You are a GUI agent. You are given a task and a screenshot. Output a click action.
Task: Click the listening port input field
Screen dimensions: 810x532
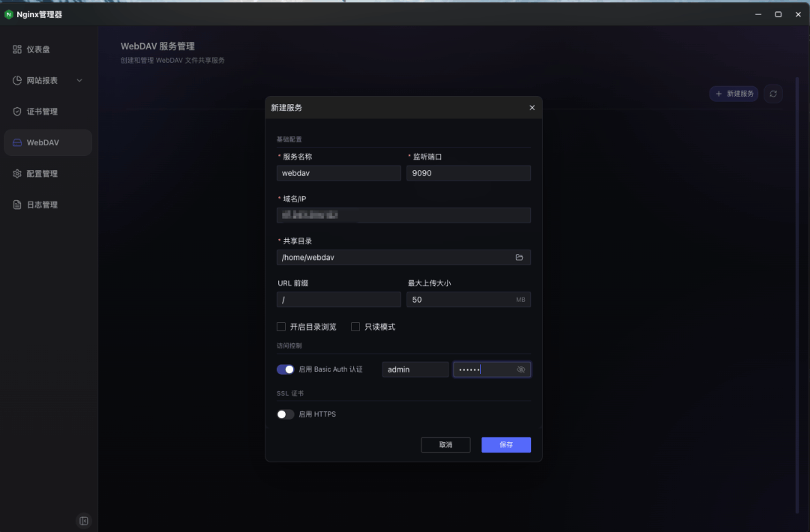tap(469, 173)
